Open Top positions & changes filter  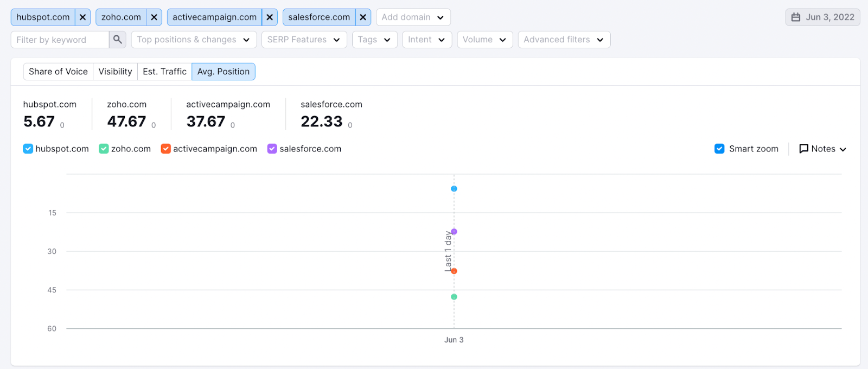[194, 40]
